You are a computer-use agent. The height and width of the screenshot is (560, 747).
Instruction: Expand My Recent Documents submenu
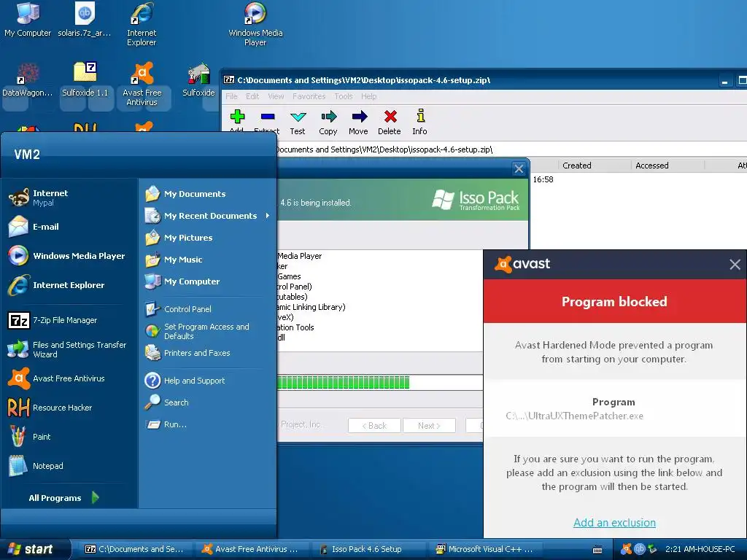point(207,216)
